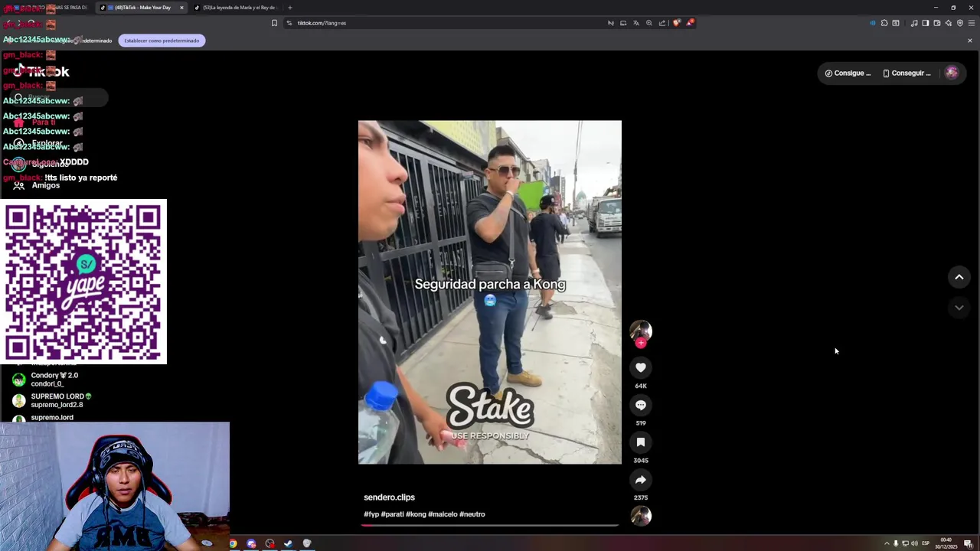
Task: Bookmark the video with the save icon
Action: 641,442
